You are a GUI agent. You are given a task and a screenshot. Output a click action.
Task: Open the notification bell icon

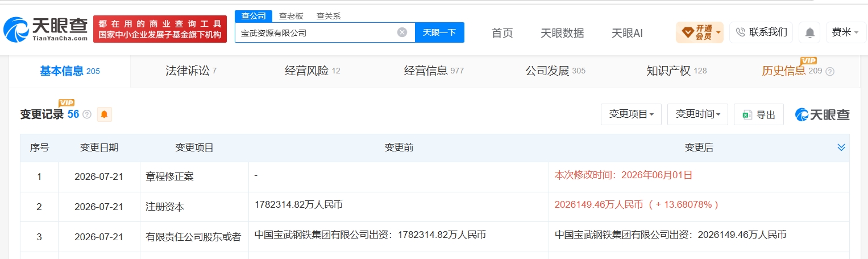pyautogui.click(x=809, y=32)
